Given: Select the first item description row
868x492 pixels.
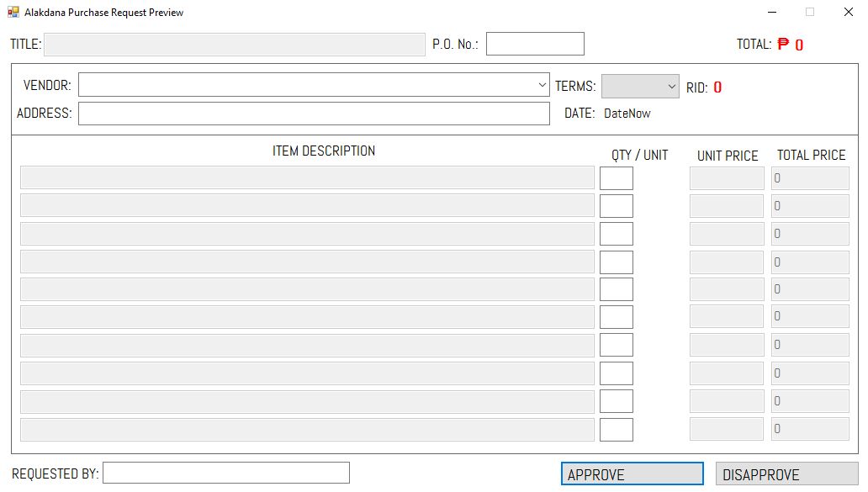Looking at the screenshot, I should 307,177.
